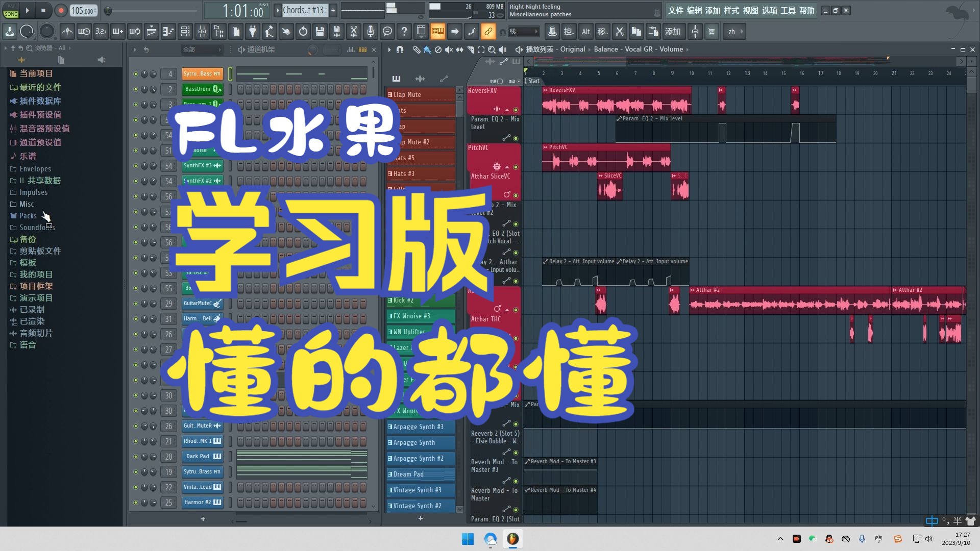Select 当前项目 in browser
This screenshot has height=551, width=980.
pyautogui.click(x=36, y=73)
